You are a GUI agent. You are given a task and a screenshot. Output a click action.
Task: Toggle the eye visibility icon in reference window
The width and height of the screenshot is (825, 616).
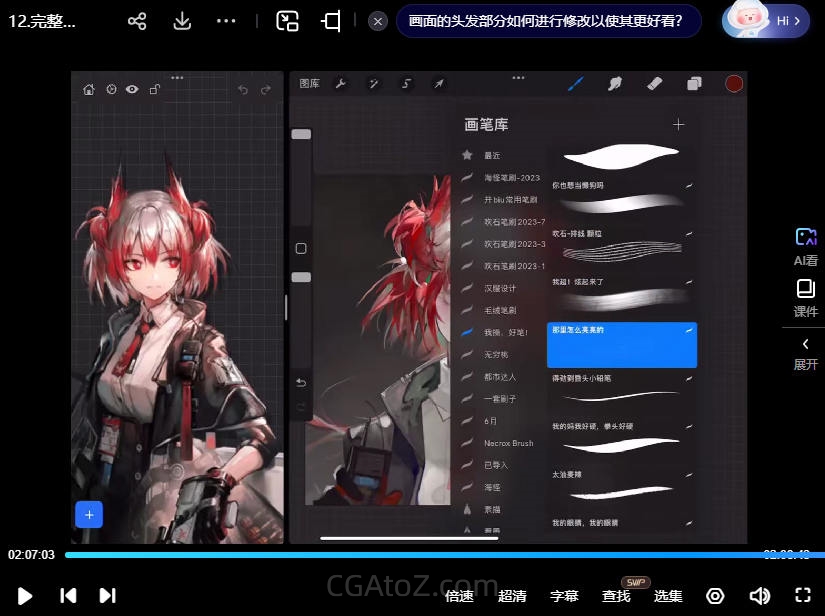pos(132,89)
